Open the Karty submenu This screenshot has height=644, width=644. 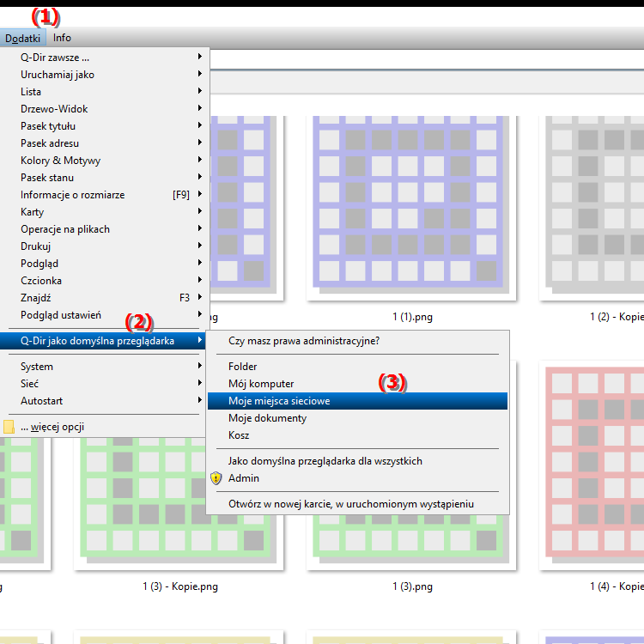[104, 212]
